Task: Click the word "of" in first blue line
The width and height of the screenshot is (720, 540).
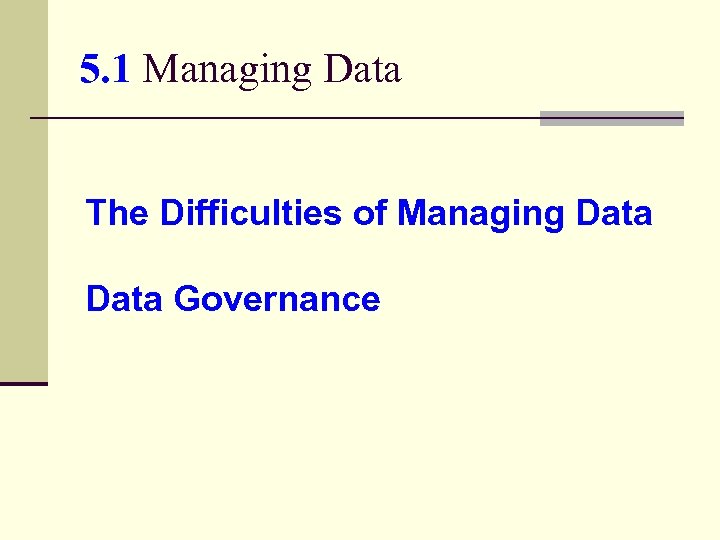Action: 370,213
